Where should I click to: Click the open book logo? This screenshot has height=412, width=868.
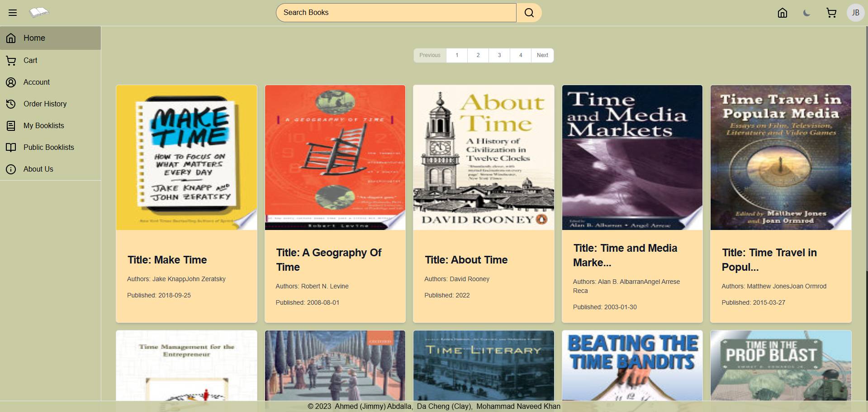(x=39, y=12)
